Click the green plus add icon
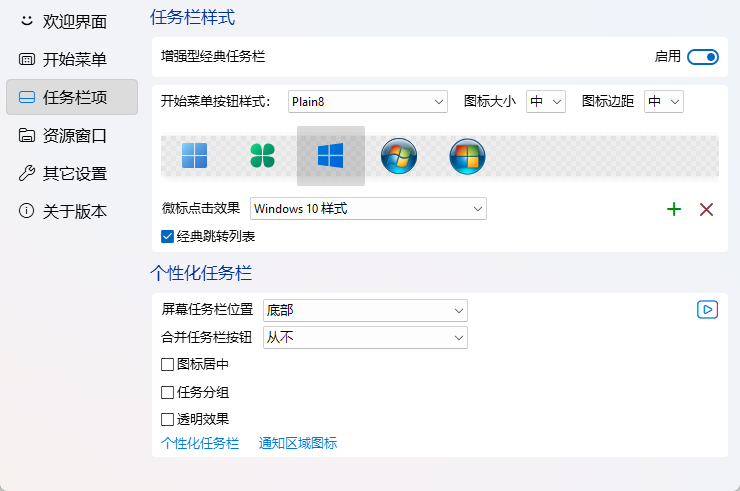The image size is (740, 491). pos(674,209)
